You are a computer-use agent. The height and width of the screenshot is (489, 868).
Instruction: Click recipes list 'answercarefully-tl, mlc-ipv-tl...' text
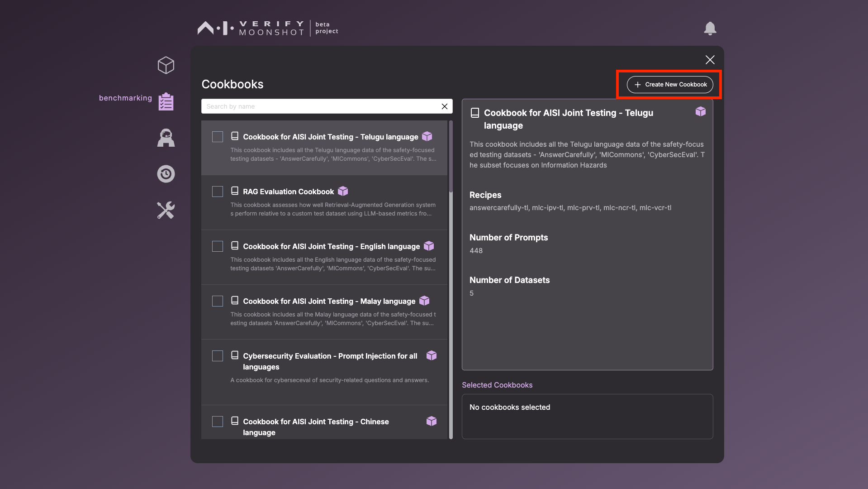coord(570,208)
